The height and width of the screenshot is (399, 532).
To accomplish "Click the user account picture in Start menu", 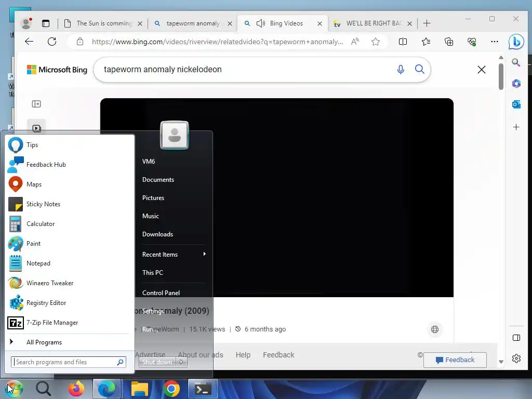I will [x=175, y=135].
